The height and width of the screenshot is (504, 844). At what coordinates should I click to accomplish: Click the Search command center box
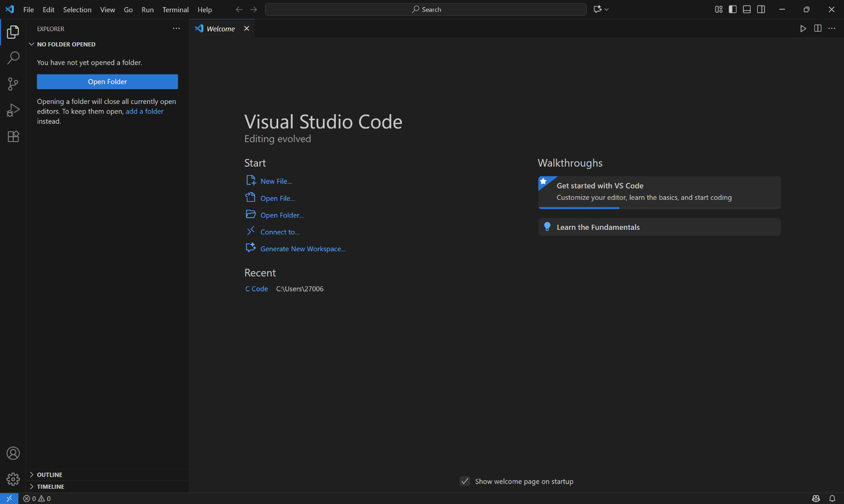click(x=426, y=10)
